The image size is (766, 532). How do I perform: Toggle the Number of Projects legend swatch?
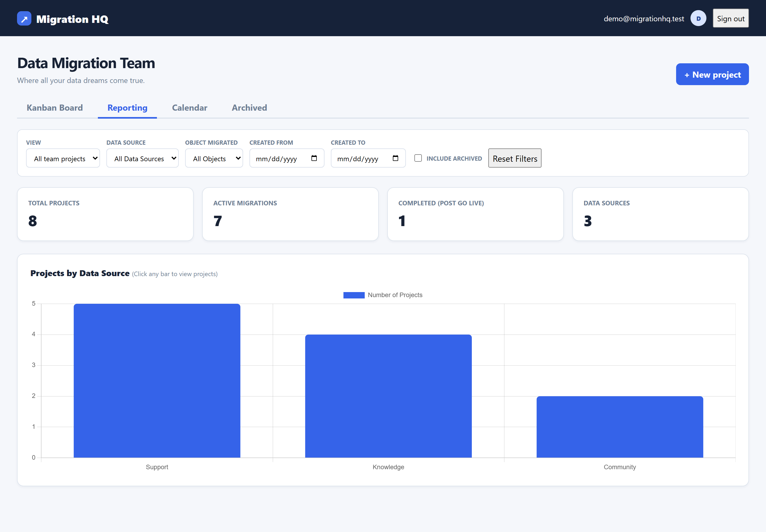(x=354, y=295)
